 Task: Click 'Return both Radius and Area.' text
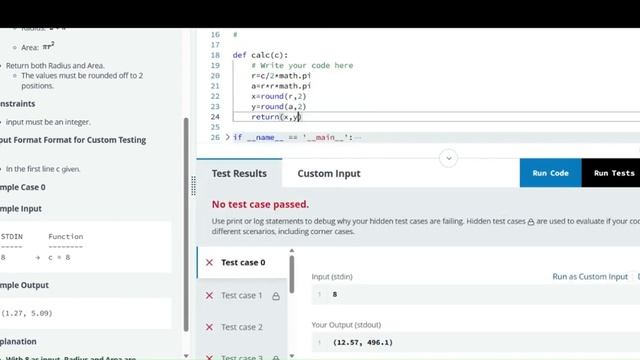(x=55, y=65)
